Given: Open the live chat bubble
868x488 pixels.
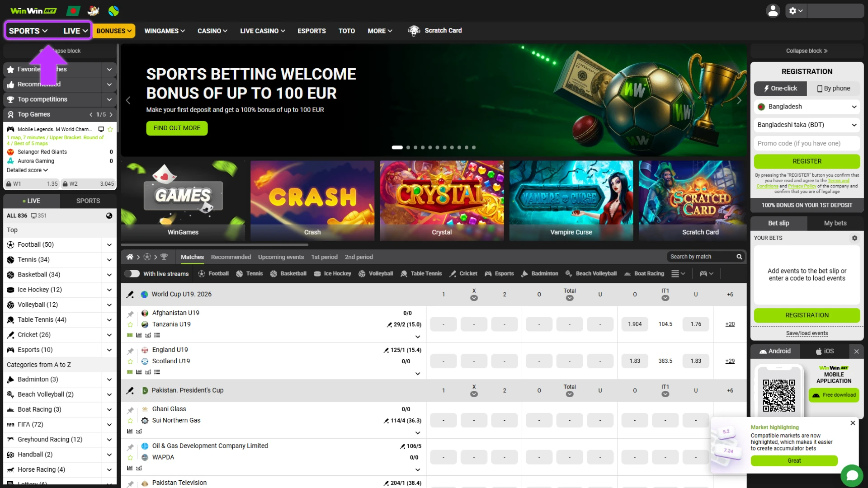Looking at the screenshot, I should [x=852, y=475].
